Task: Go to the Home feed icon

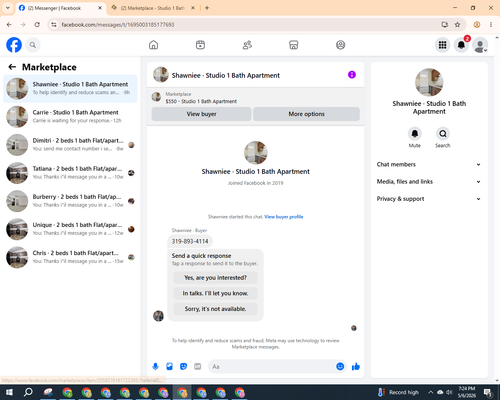Action: pos(153,45)
